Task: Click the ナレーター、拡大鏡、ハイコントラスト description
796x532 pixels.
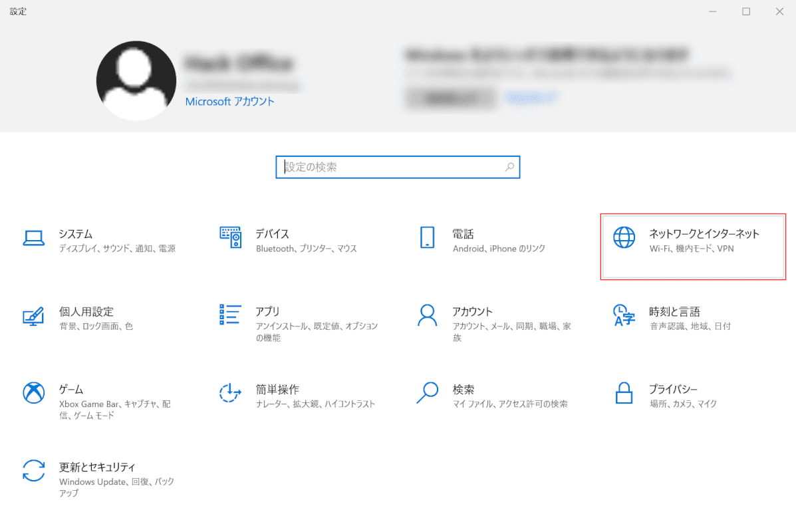Action: [315, 404]
